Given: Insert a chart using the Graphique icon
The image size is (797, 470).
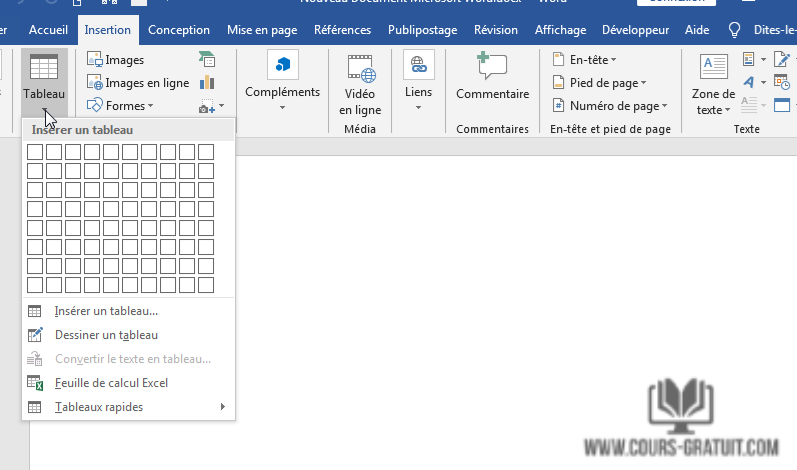Looking at the screenshot, I should [x=208, y=83].
